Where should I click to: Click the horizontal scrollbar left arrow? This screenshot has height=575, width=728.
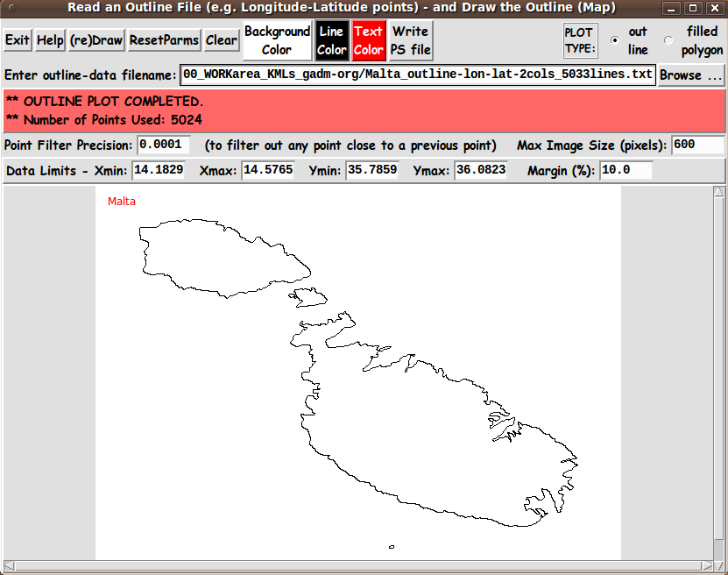pyautogui.click(x=9, y=565)
